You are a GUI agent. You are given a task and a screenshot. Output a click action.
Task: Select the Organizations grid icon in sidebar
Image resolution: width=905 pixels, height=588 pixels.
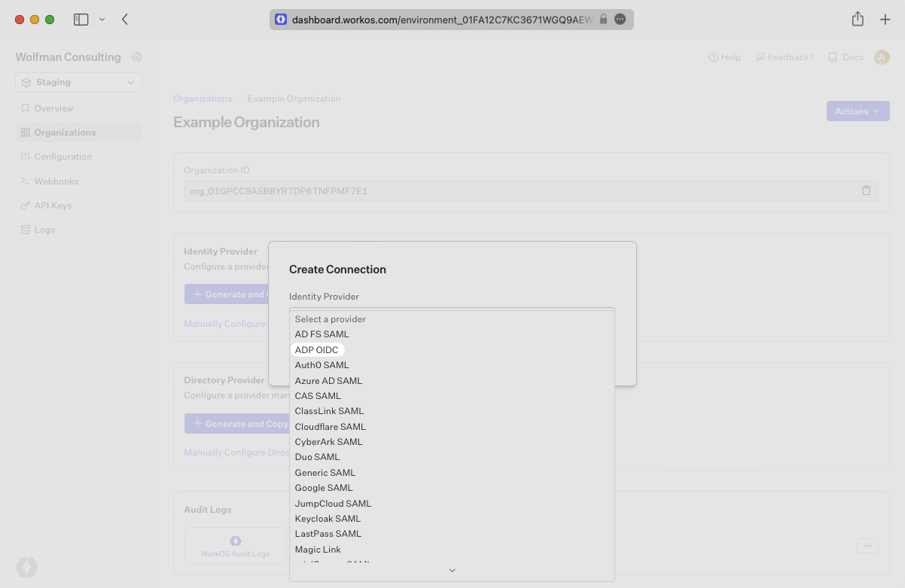[x=25, y=132]
